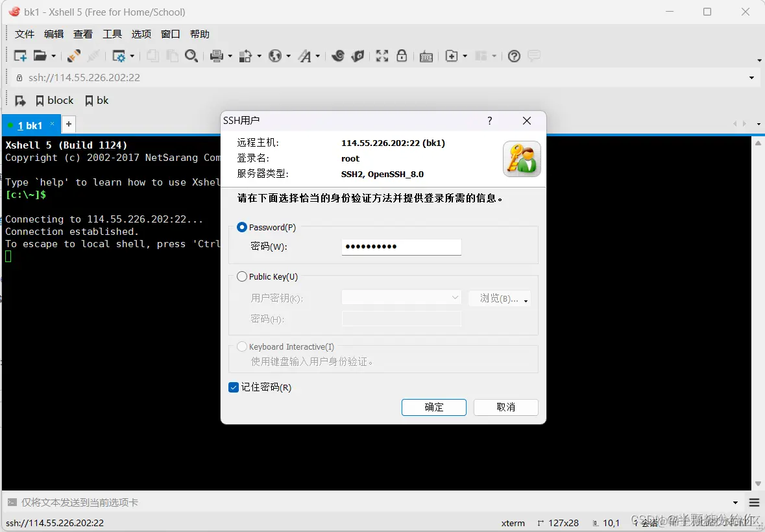Expand the globe encoding dropdown arrow
Screen dimensions: 765x532
pyautogui.click(x=288, y=56)
